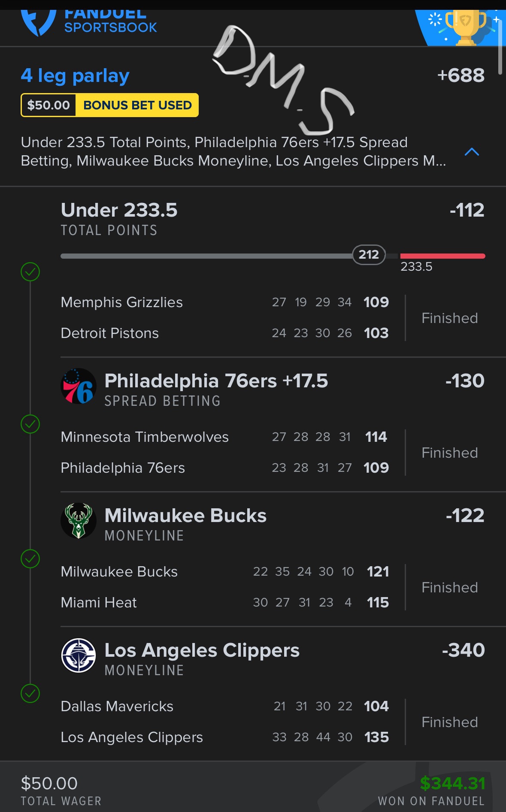Tap the FanDuel Sportsbook shield logo

[x=38, y=22]
